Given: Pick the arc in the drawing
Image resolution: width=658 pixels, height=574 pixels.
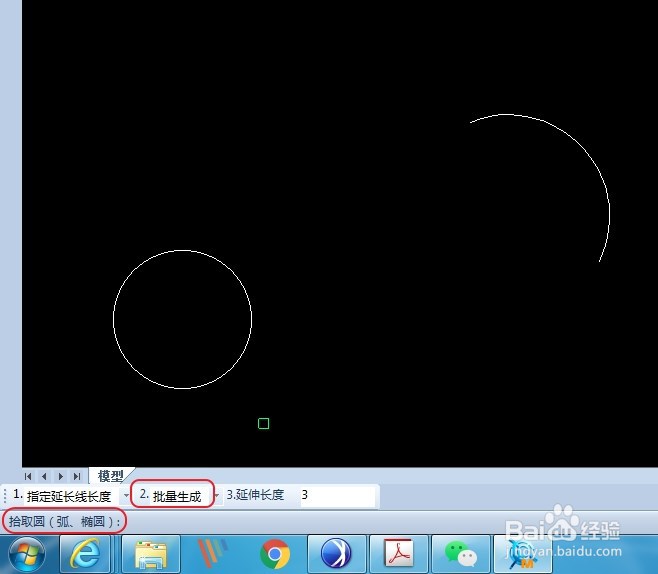Looking at the screenshot, I should [x=580, y=144].
